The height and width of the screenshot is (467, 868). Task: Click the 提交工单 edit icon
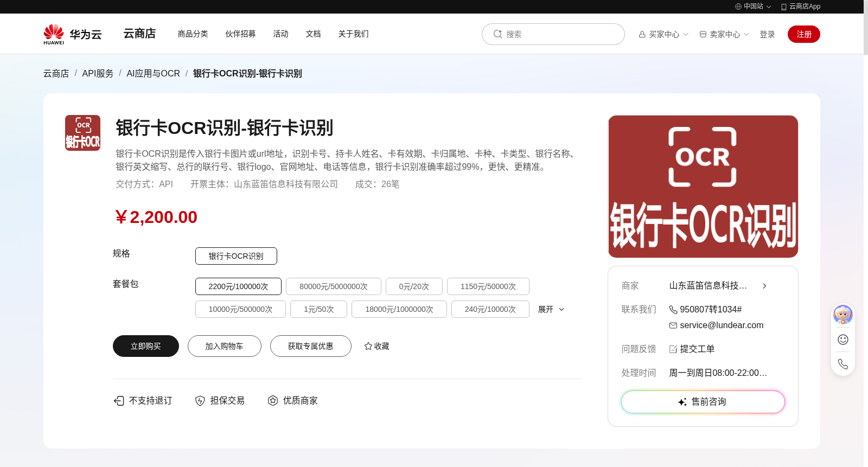pyautogui.click(x=673, y=349)
